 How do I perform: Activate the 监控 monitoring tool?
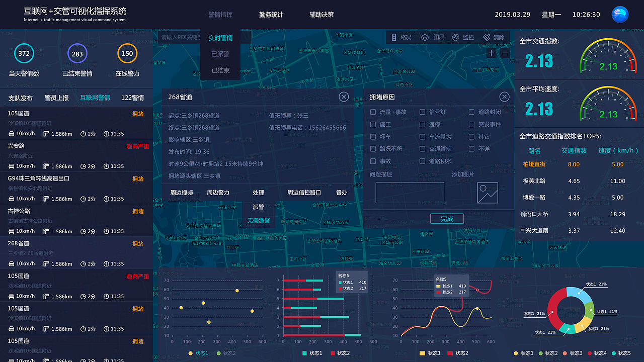[464, 37]
